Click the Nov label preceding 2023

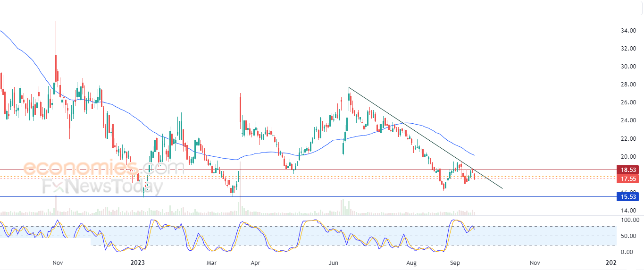[x=58, y=263]
